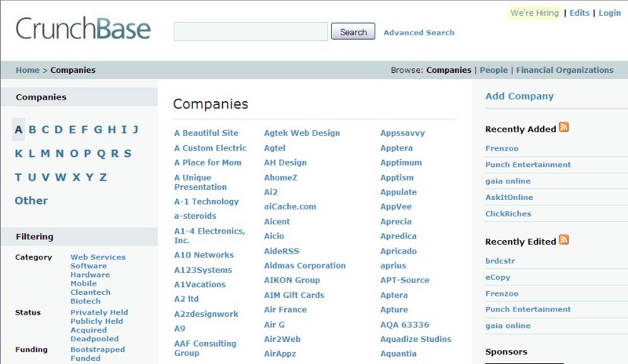This screenshot has height=364, width=628.
Task: Open A-1 Technology company page
Action: [x=206, y=202]
